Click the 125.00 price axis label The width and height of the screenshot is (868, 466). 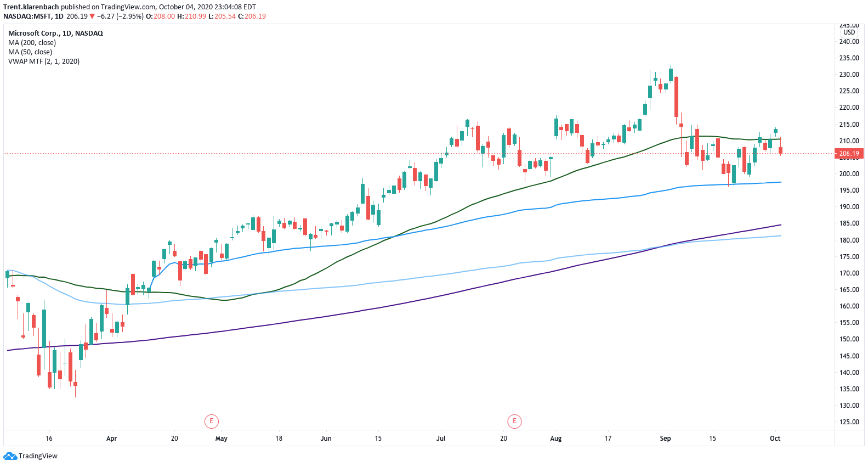click(x=849, y=422)
